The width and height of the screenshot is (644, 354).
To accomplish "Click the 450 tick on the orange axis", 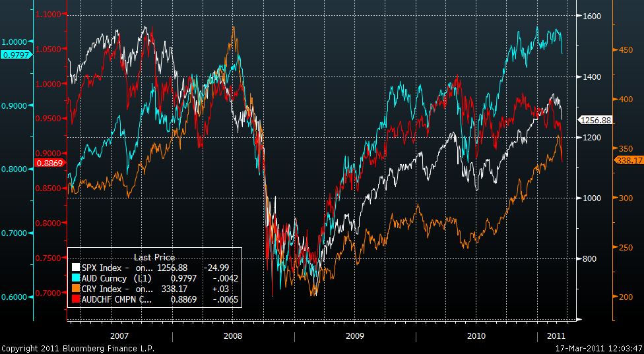I will (x=624, y=49).
